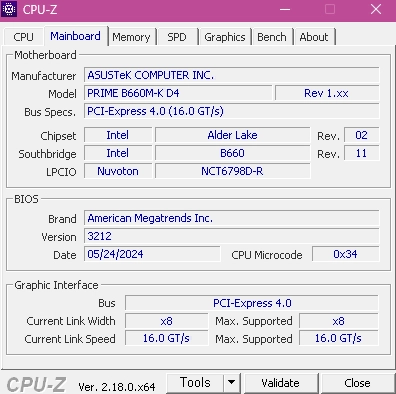This screenshot has width=396, height=394.
Task: Click the current link width x8 value
Action: tap(167, 321)
